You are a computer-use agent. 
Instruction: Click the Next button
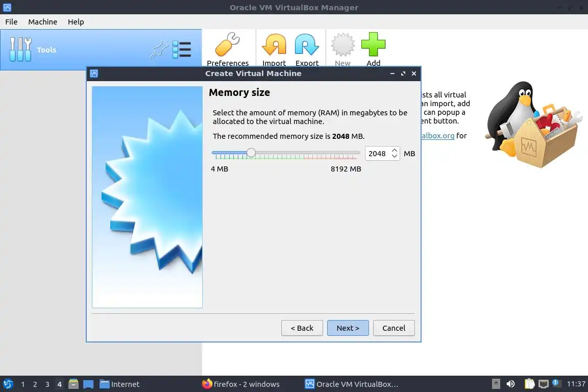348,328
